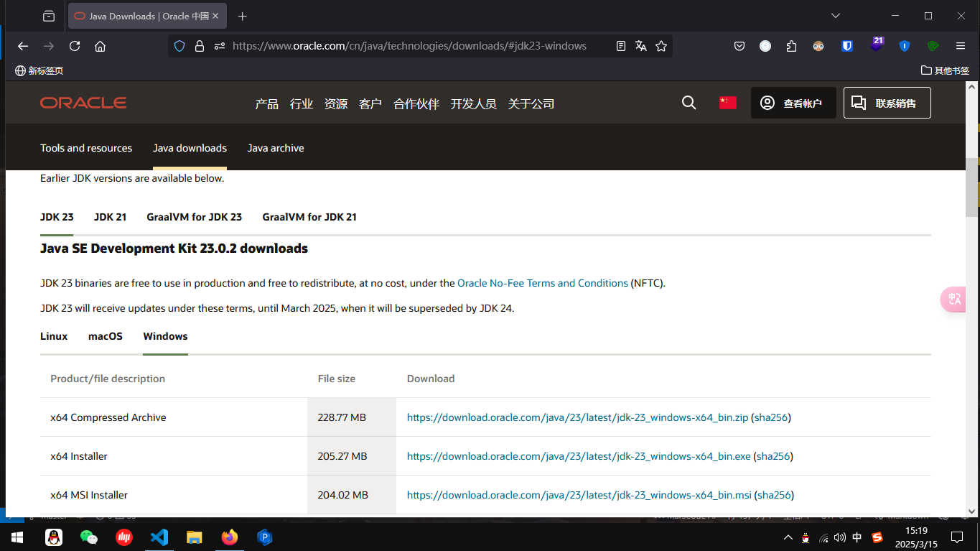Screen dimensions: 980x551
Task: Open the Bitwarden extension
Action: coord(847,46)
